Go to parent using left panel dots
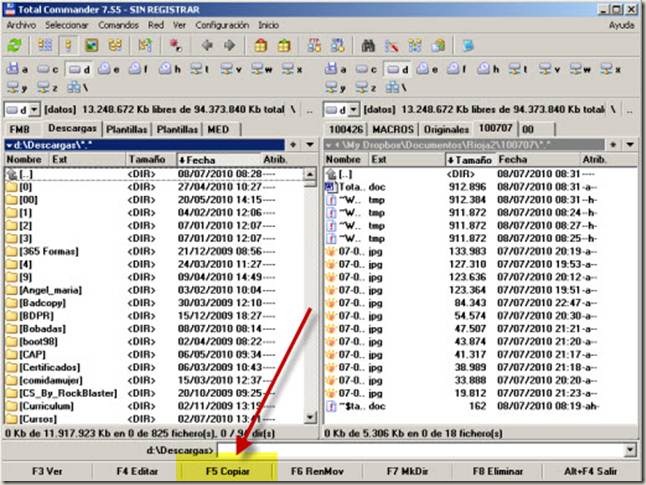The width and height of the screenshot is (646, 485). coord(309,110)
